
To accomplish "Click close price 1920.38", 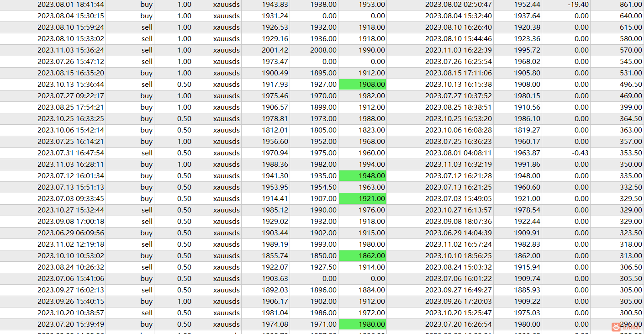I will (x=527, y=27).
